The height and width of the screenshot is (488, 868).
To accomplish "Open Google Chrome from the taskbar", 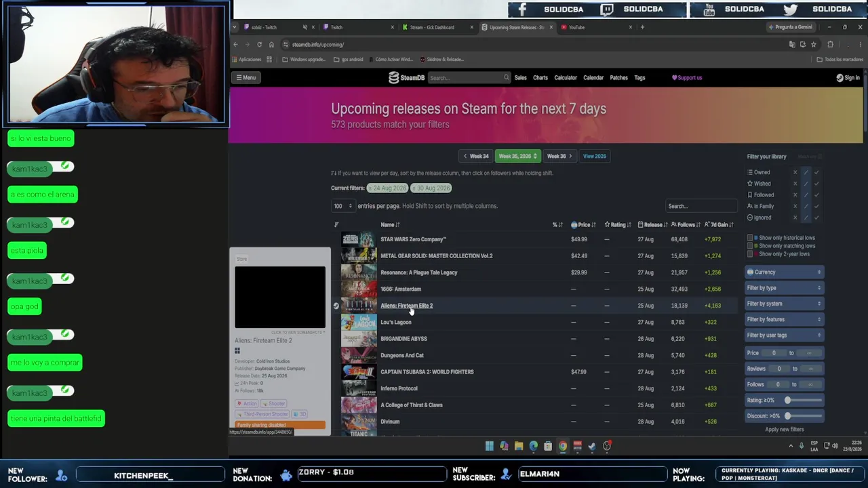I will click(563, 446).
